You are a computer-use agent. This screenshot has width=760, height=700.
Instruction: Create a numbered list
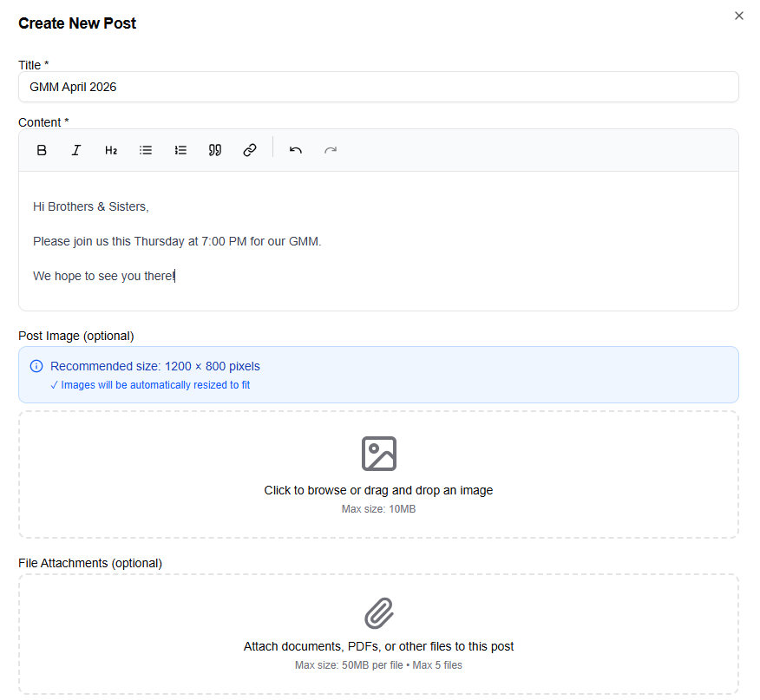tap(180, 149)
